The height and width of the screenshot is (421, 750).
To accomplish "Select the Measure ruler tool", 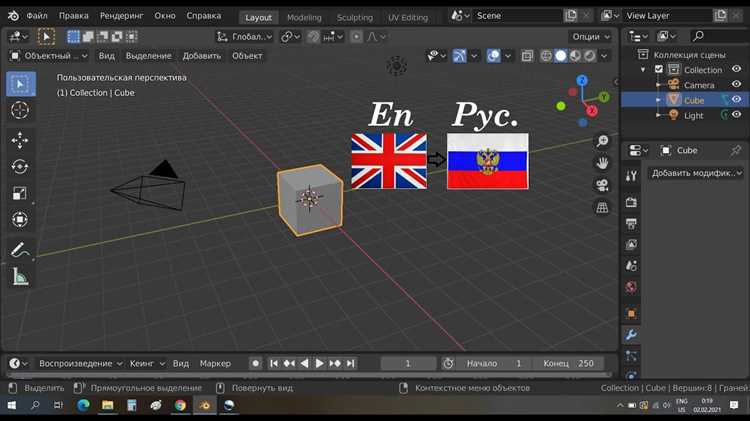I will (x=20, y=277).
